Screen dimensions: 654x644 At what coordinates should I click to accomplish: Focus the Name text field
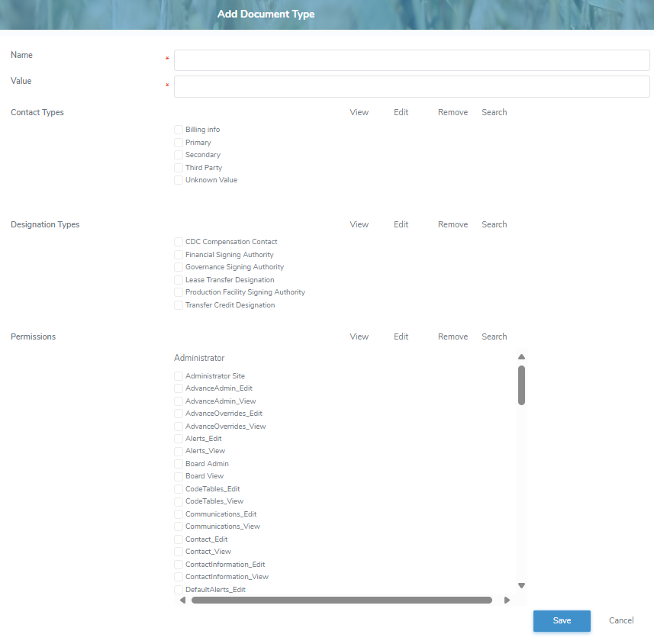pos(411,60)
